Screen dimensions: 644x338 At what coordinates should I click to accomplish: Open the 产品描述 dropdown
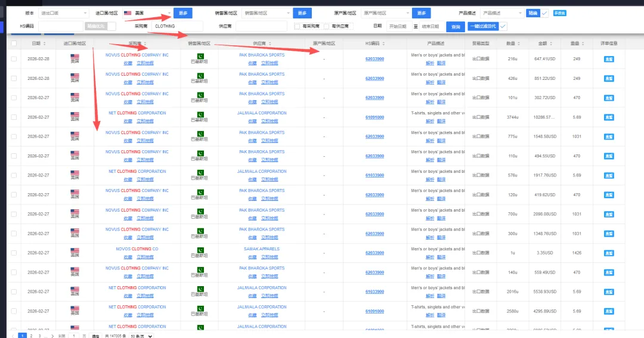pyautogui.click(x=502, y=13)
